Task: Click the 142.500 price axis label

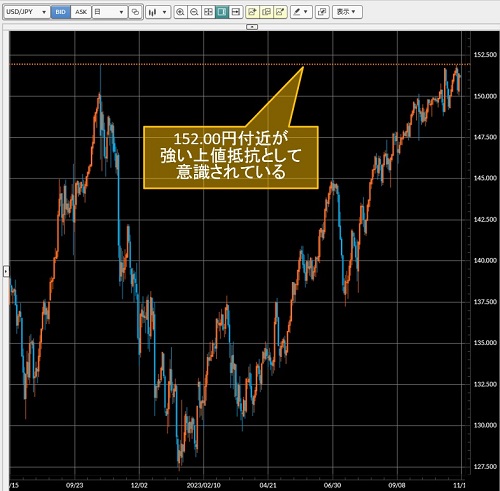Action: pyautogui.click(x=485, y=219)
